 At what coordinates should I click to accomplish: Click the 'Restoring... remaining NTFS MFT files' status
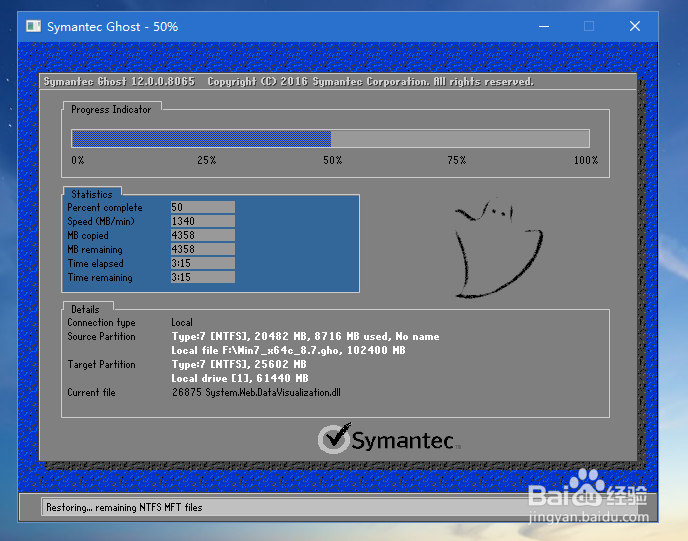124,507
